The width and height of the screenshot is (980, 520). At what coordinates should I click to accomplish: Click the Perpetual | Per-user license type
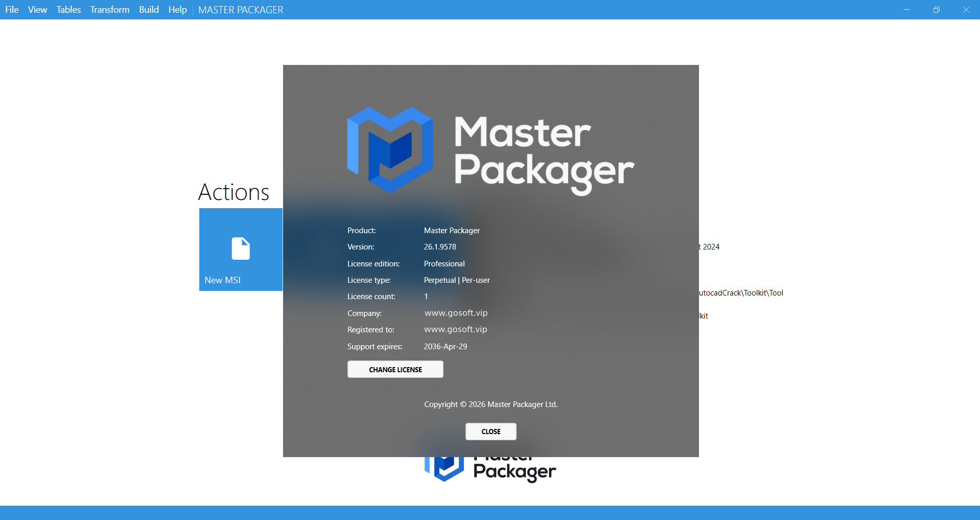(457, 280)
